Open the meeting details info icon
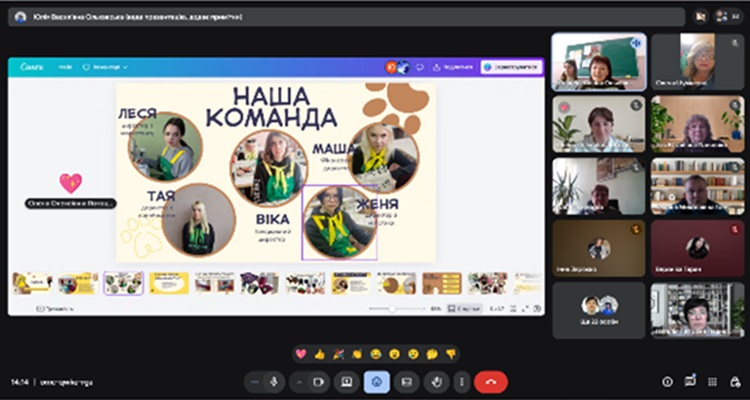 667,381
